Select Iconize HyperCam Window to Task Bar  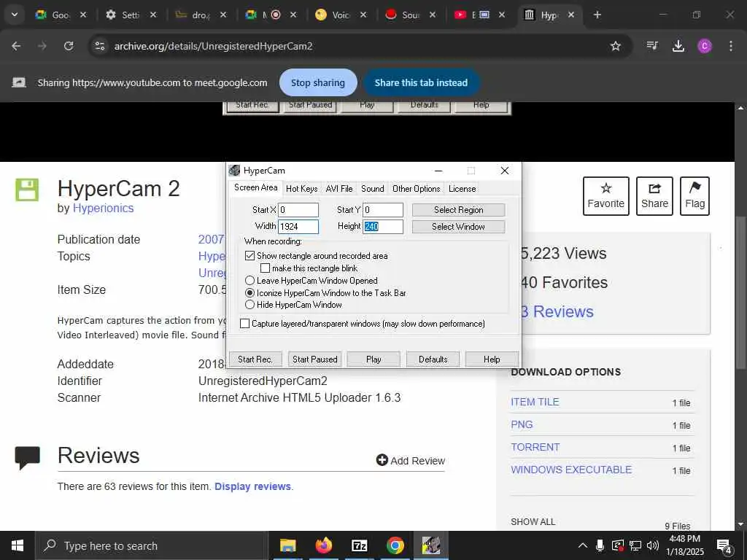[249, 293]
